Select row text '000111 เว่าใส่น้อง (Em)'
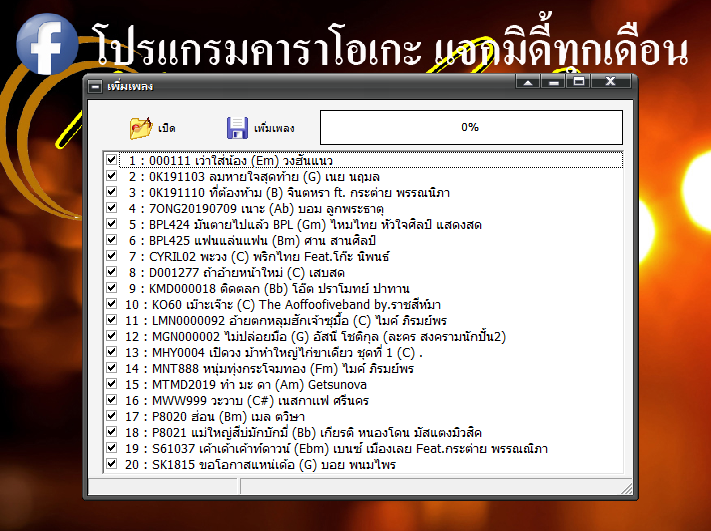This screenshot has height=531, width=711. click(x=214, y=161)
